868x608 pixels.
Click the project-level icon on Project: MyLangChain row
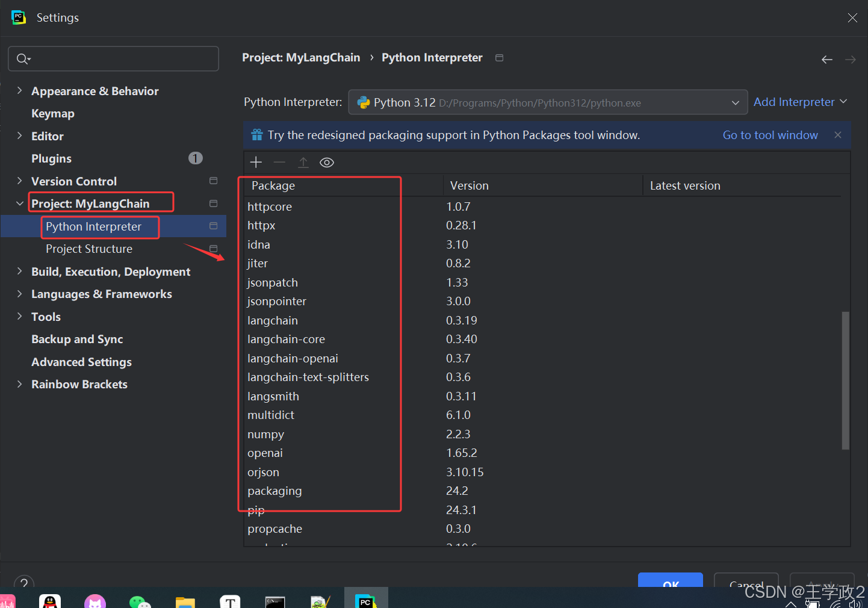click(213, 203)
